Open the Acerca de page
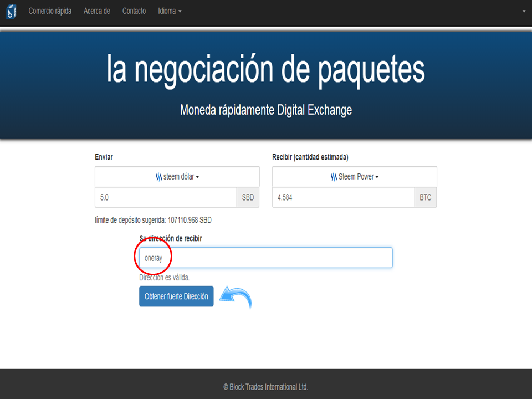Viewport: 532px width, 399px height. [96, 11]
